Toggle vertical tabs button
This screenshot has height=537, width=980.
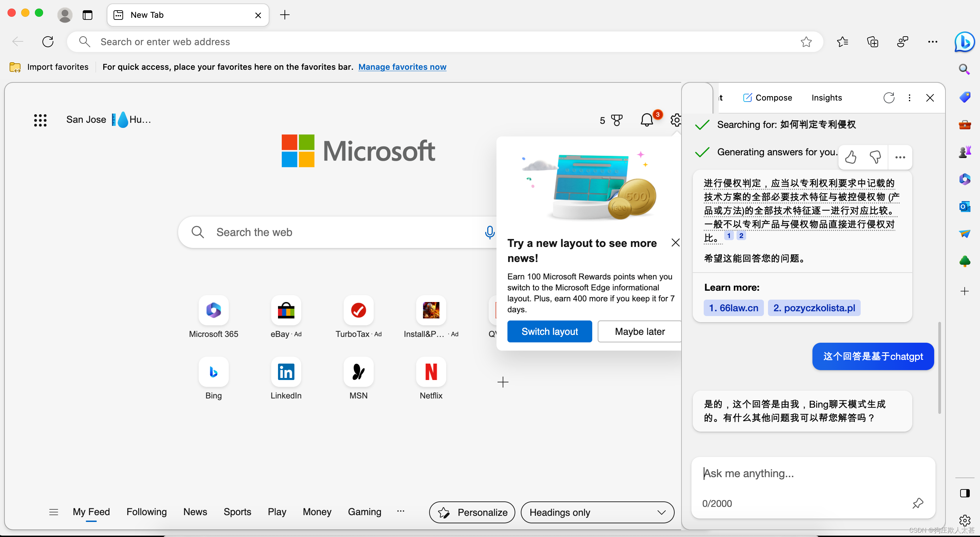[x=88, y=15]
